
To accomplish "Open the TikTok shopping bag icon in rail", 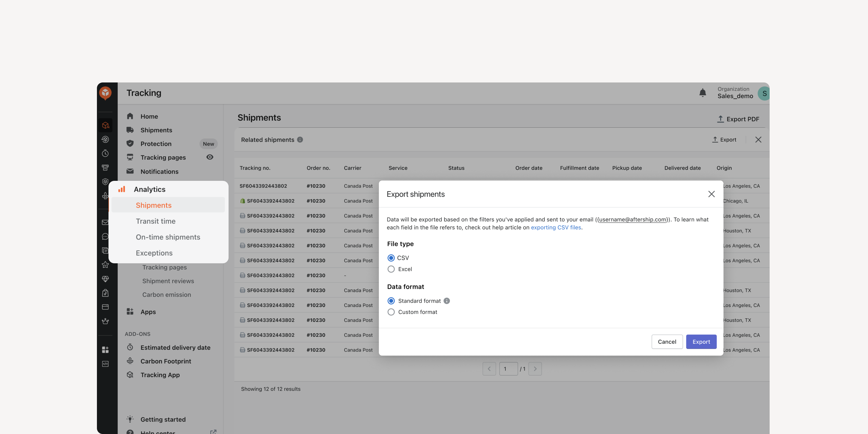I will [x=106, y=293].
